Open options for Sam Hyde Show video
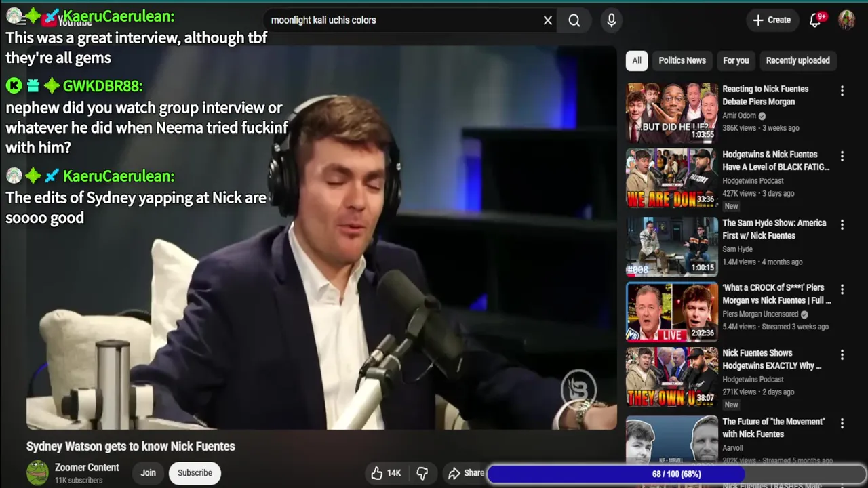Screen dimensions: 868x488 tap(842, 224)
